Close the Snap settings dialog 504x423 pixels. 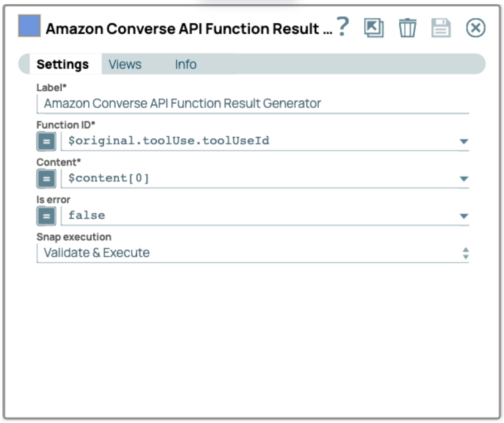pyautogui.click(x=475, y=28)
